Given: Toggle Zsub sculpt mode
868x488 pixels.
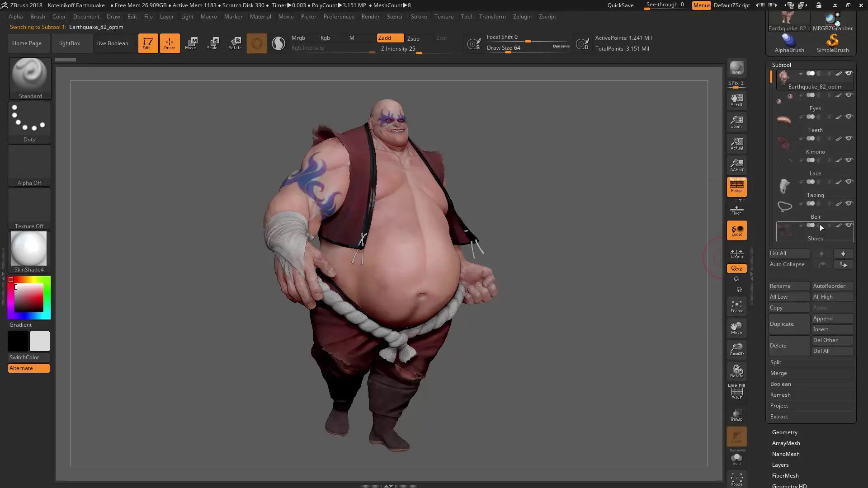Looking at the screenshot, I should click(x=413, y=38).
